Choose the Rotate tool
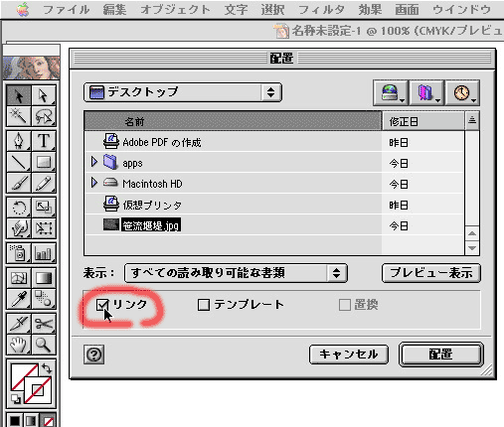504x427 pixels. click(19, 208)
